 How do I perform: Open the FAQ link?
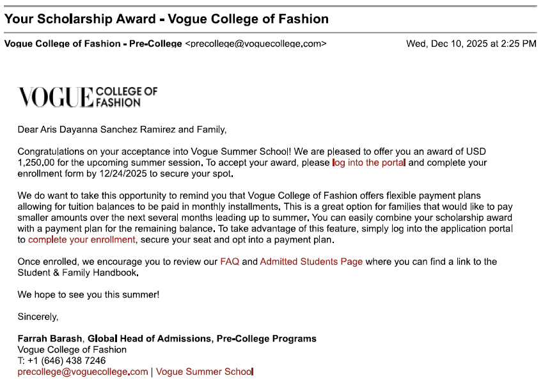(x=230, y=262)
